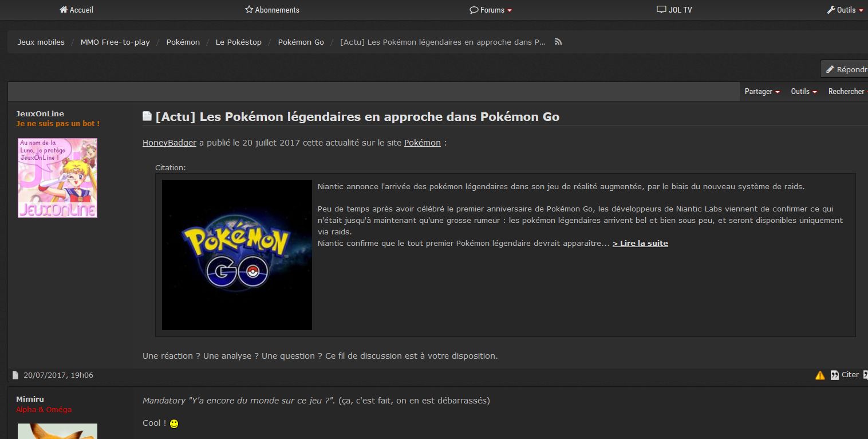Go to MMO Free-to-play breadcrumb
868x439 pixels.
(x=115, y=42)
